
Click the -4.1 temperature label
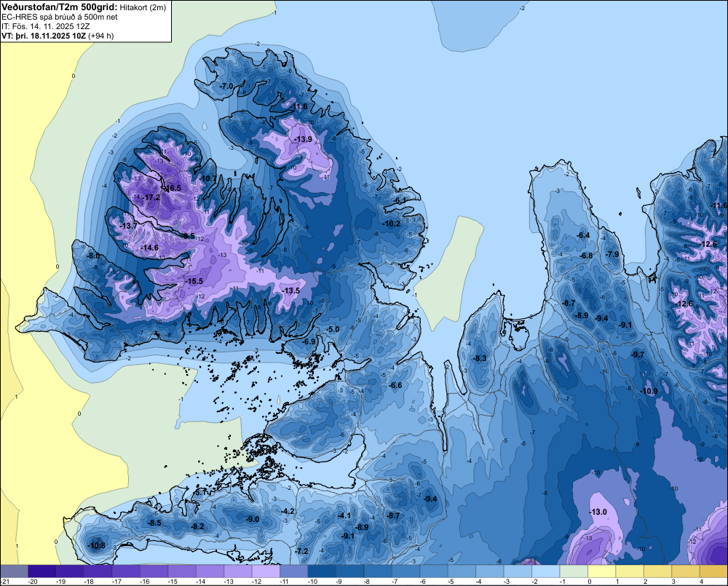coord(344,516)
